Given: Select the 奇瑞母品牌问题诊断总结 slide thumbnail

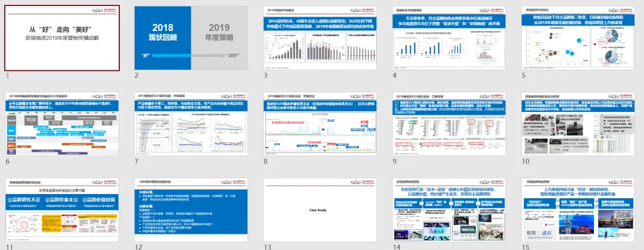Looking at the screenshot, I should coord(63,210).
